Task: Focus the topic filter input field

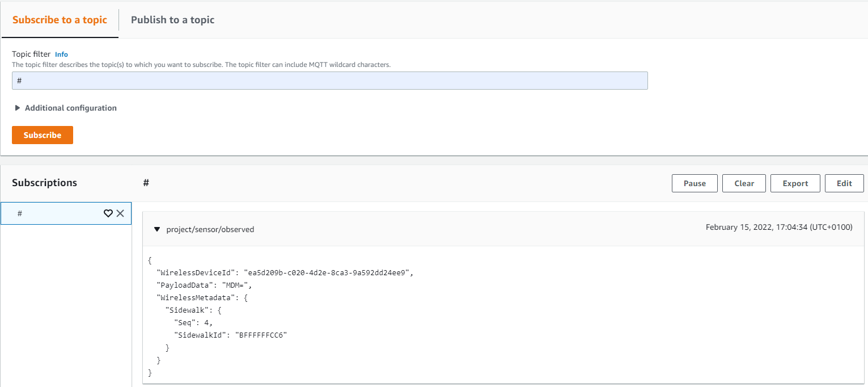Action: pyautogui.click(x=330, y=81)
